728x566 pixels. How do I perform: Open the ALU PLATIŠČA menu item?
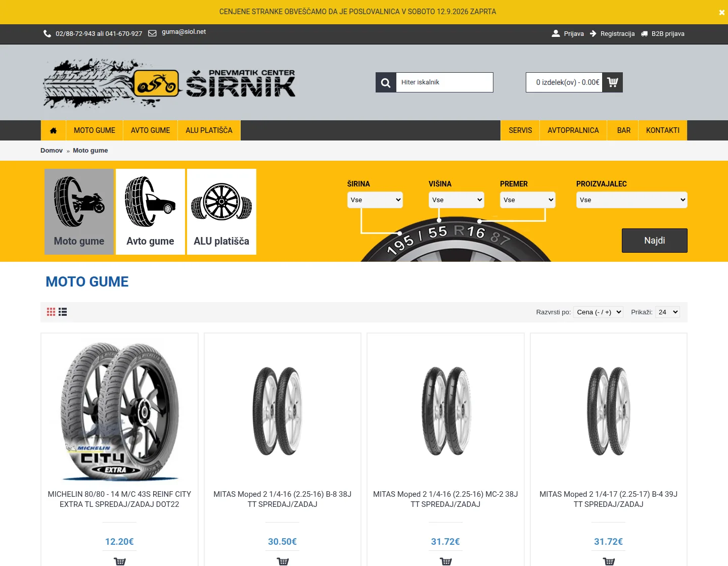209,130
